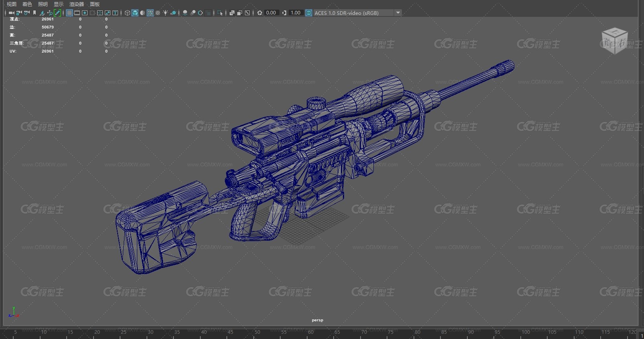The image size is (644, 339).
Task: Toggle the Field Chart icon
Action: coord(100,13)
